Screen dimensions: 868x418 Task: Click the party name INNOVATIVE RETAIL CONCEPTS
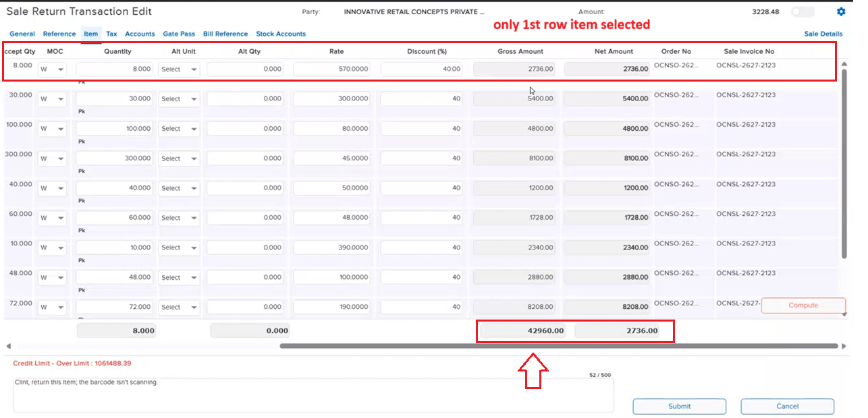pos(414,12)
